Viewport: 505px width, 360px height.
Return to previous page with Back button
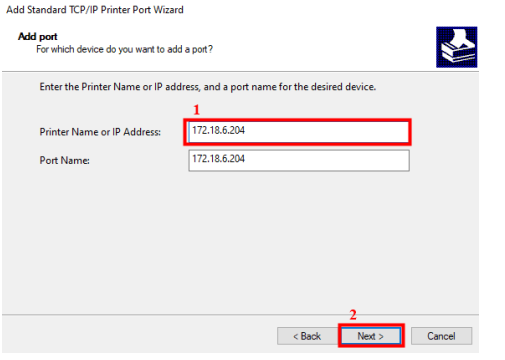[x=307, y=336]
